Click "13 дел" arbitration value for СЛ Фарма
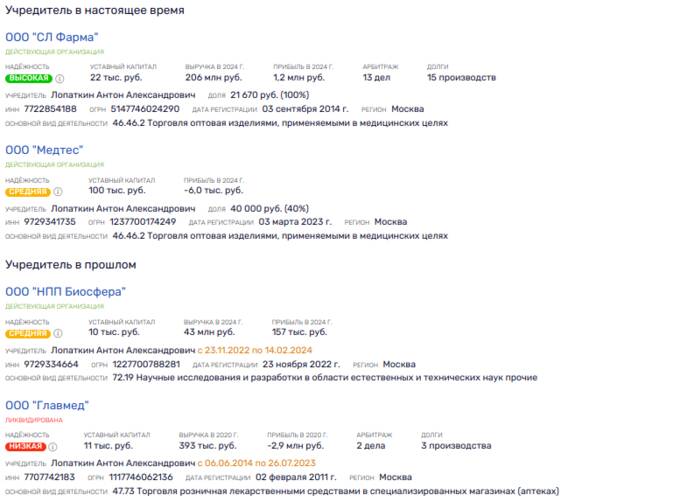This screenshot has height=502, width=680. (376, 78)
